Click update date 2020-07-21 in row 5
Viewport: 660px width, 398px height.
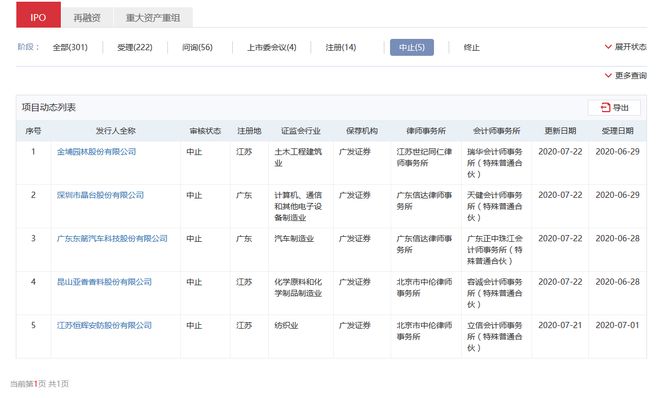560,325
